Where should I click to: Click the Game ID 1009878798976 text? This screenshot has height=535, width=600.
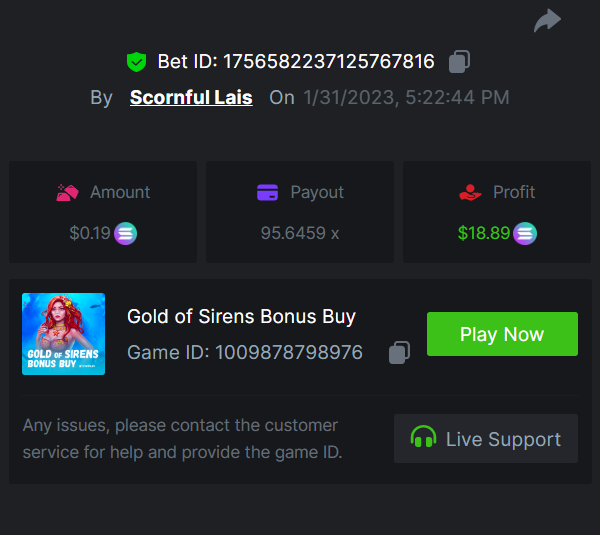245,353
